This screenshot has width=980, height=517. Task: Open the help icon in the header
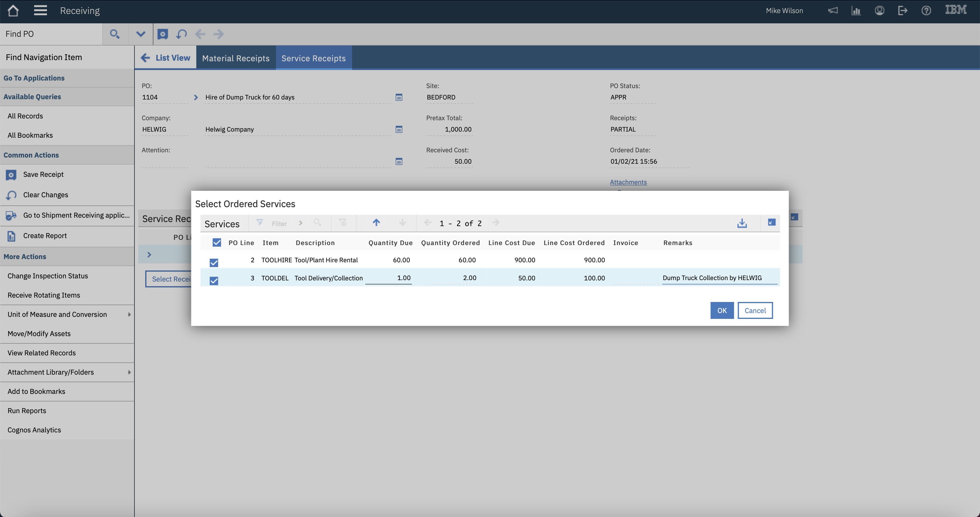click(926, 10)
